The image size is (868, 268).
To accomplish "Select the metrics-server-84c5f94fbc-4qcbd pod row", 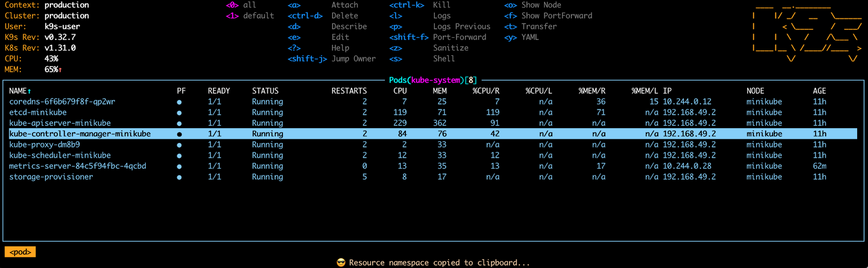I will [433, 166].
